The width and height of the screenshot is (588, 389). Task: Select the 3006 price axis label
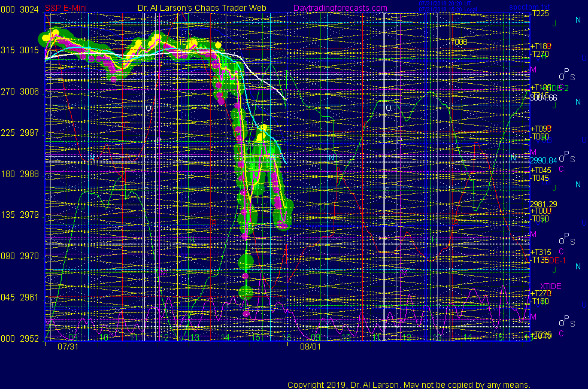(x=29, y=92)
